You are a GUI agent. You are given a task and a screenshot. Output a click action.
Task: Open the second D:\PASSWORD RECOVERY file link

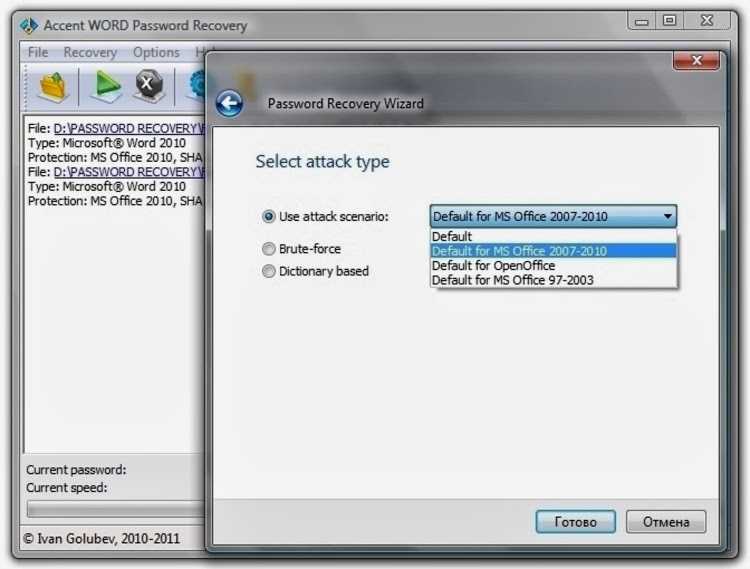pos(129,172)
